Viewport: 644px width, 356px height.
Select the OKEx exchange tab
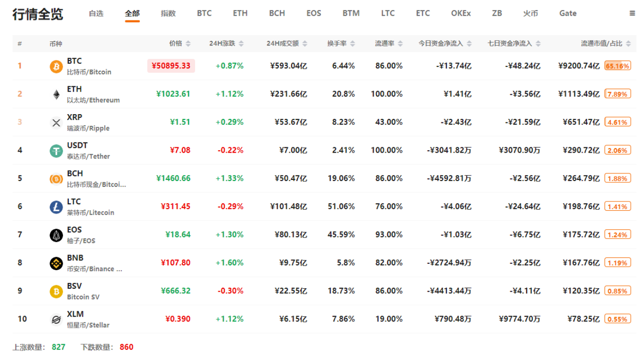click(x=461, y=14)
